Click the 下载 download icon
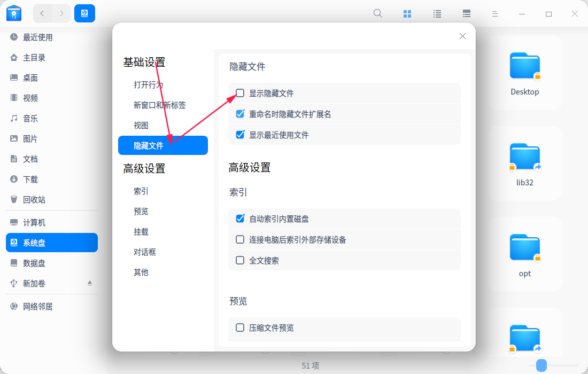The width and height of the screenshot is (588, 374). click(14, 179)
